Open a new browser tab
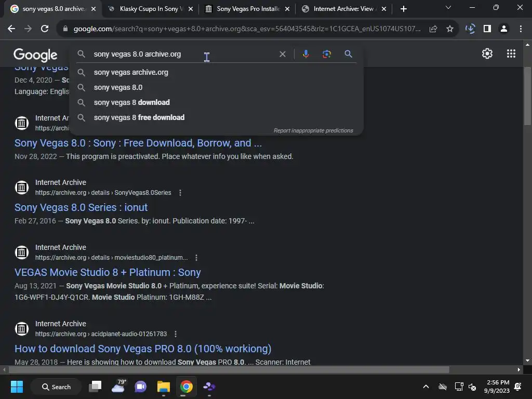Viewport: 532px width, 399px height. coord(403,9)
